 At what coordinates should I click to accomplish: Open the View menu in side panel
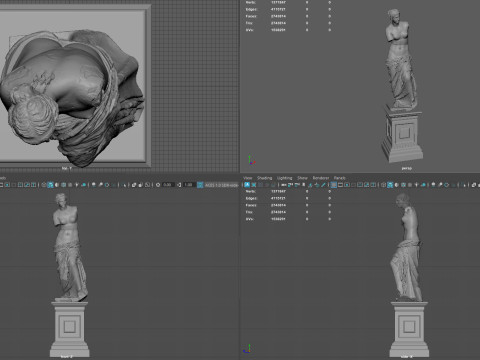click(x=248, y=178)
